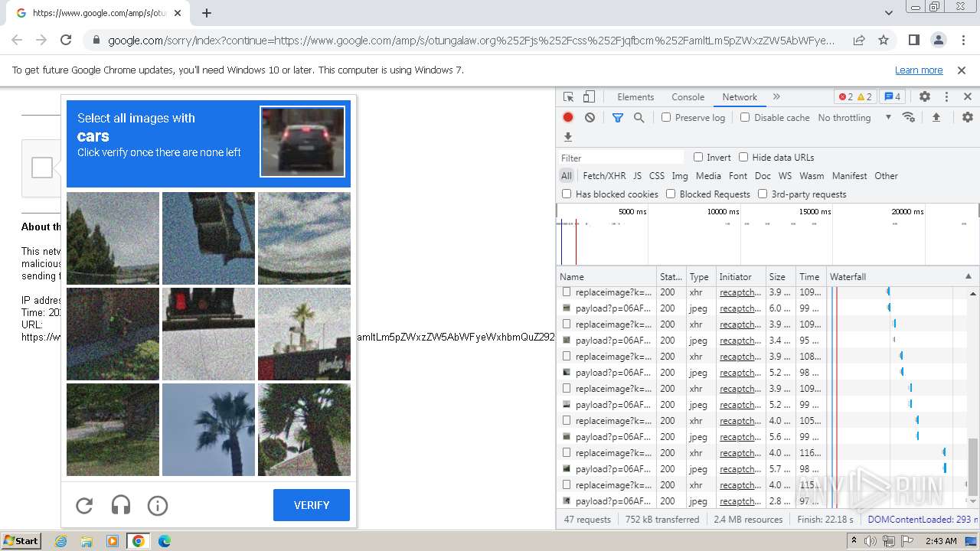
Task: Check Blocked Requests checkbox
Action: coord(671,194)
